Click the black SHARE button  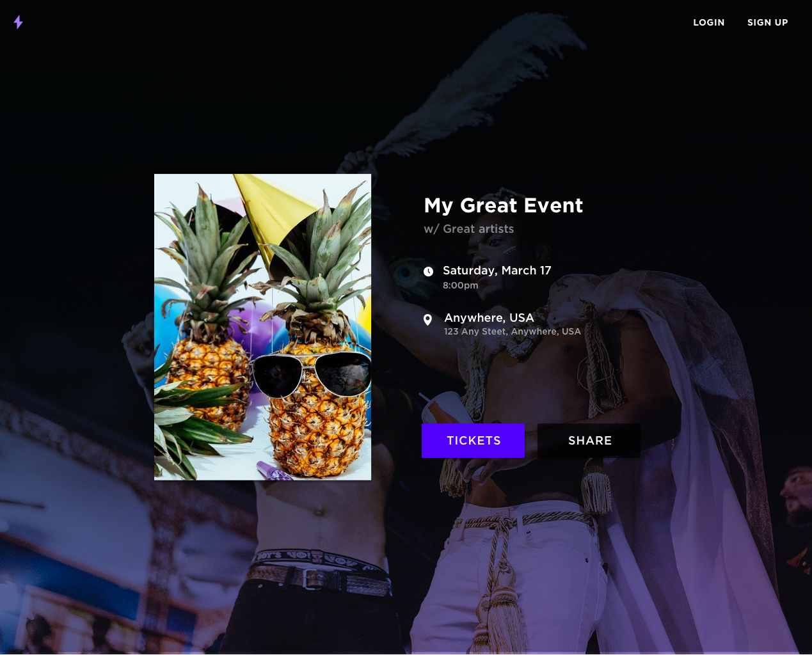[589, 441]
